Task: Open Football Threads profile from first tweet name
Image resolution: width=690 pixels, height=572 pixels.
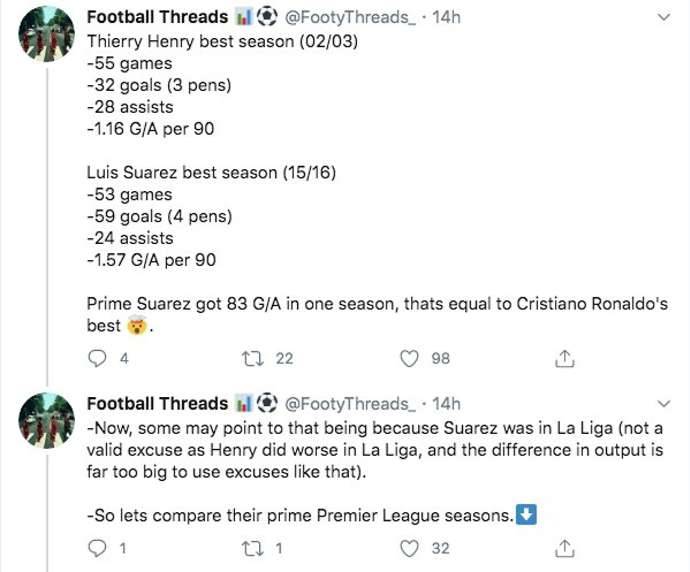Action: pyautogui.click(x=157, y=17)
